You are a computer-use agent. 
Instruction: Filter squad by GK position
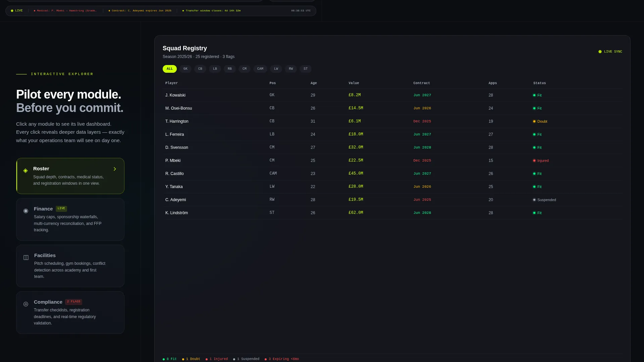(x=185, y=69)
